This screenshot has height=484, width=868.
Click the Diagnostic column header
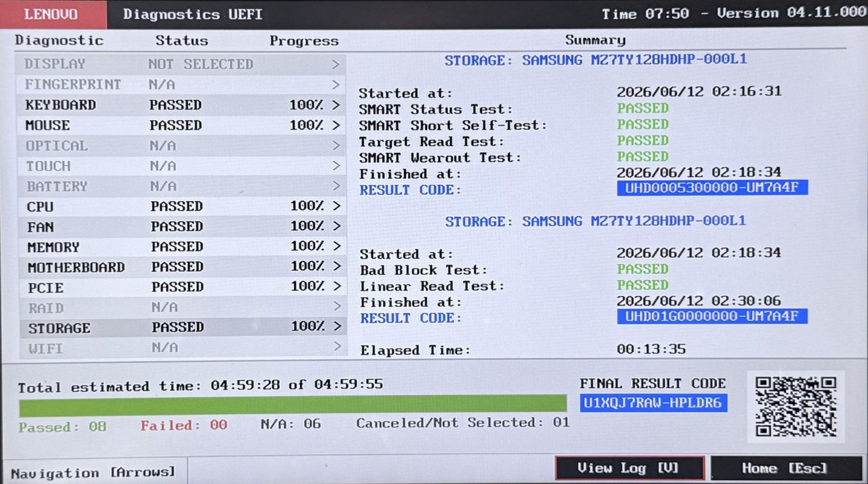[59, 41]
